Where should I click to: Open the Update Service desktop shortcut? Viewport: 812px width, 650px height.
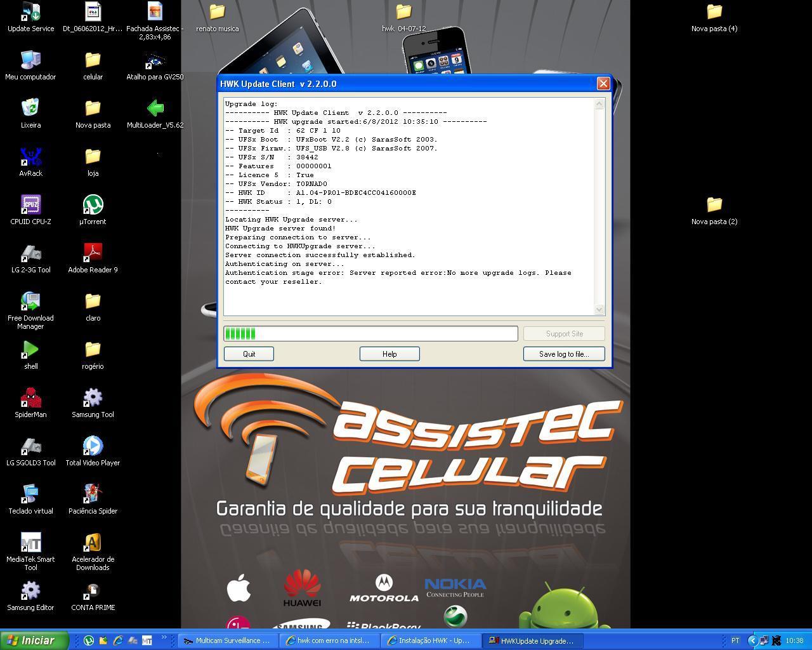30,17
